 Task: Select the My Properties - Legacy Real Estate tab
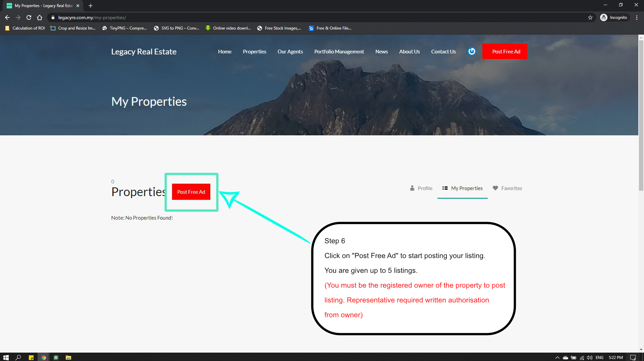(43, 6)
